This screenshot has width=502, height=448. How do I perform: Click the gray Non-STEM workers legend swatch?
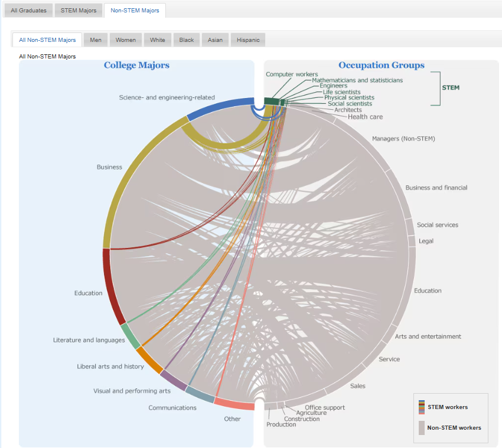point(422,428)
